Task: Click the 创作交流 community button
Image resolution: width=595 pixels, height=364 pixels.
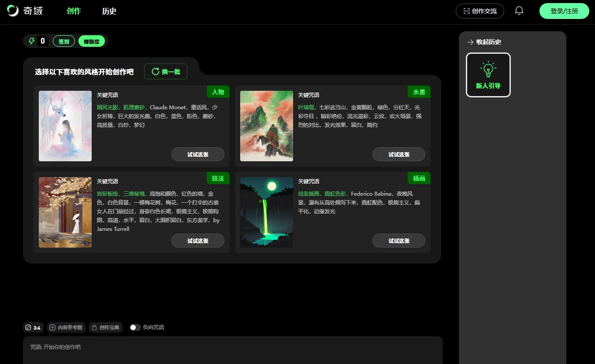Action: (480, 11)
